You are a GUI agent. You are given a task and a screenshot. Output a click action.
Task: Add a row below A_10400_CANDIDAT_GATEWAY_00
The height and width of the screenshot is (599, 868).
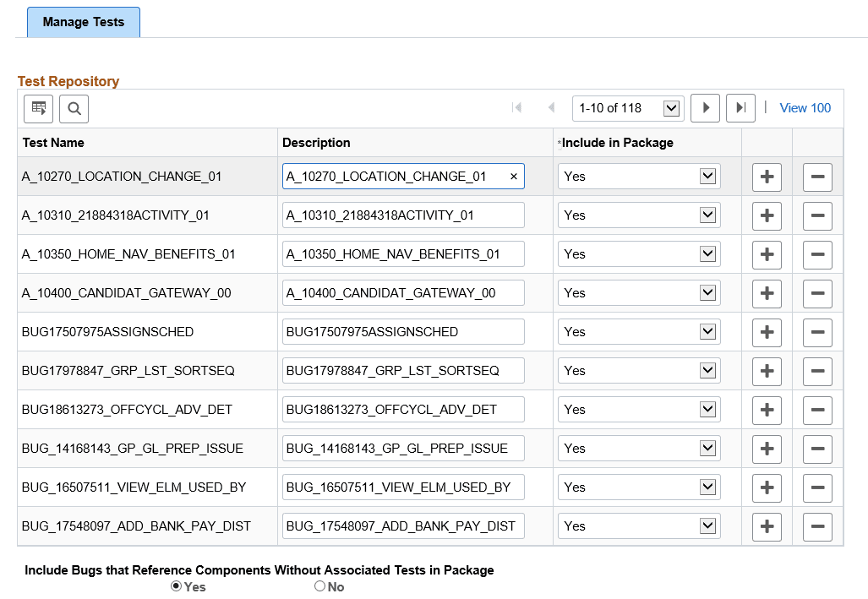point(766,293)
